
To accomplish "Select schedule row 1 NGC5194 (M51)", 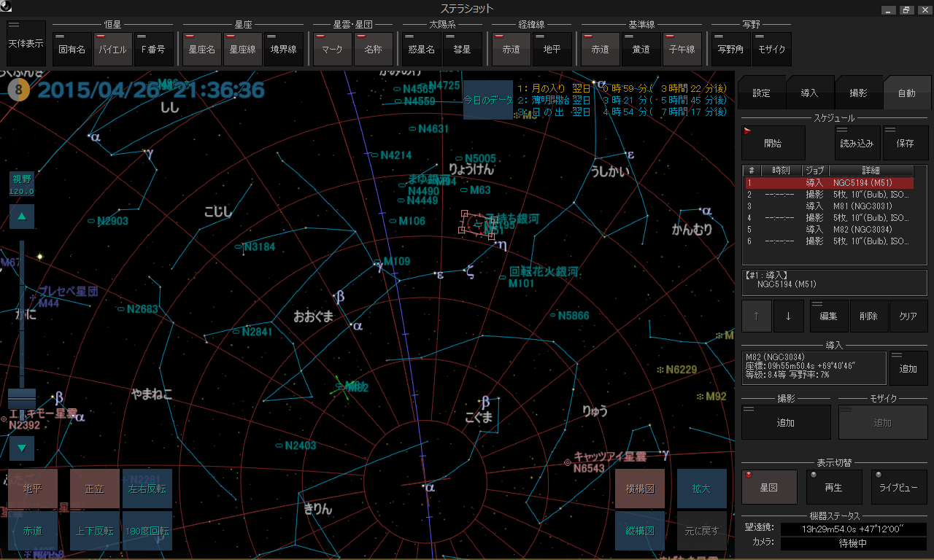I will (829, 183).
